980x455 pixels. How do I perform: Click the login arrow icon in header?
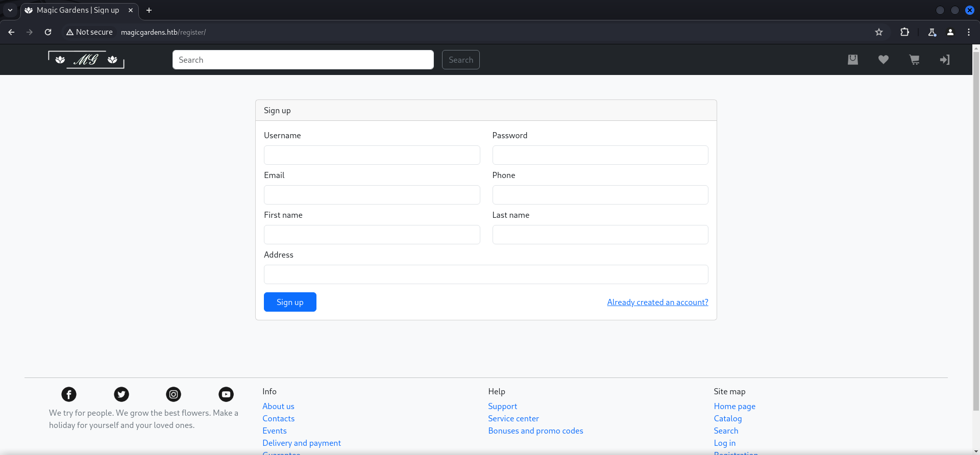pyautogui.click(x=945, y=60)
